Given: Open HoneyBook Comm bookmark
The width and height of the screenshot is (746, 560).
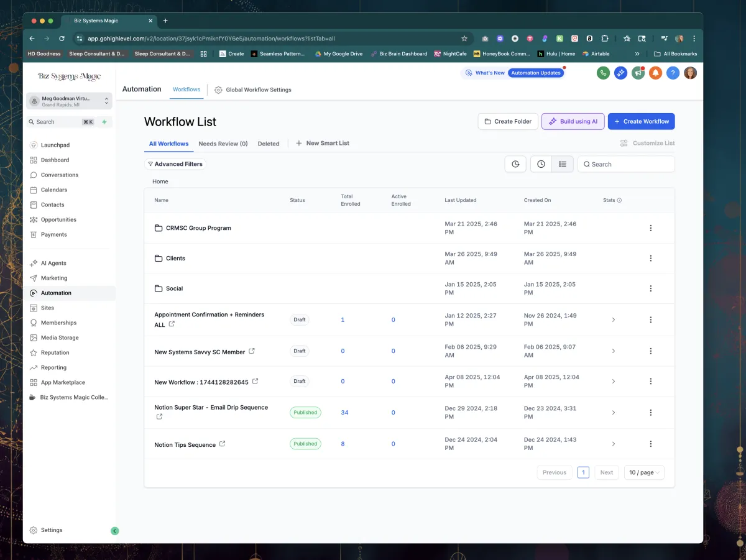Looking at the screenshot, I should coord(502,54).
